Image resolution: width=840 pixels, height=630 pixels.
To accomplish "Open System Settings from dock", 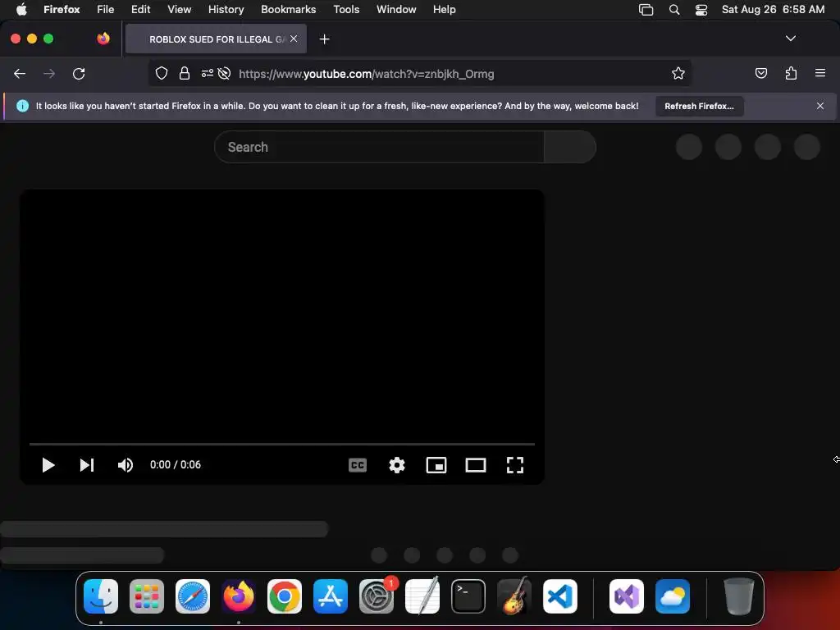I will pos(376,596).
